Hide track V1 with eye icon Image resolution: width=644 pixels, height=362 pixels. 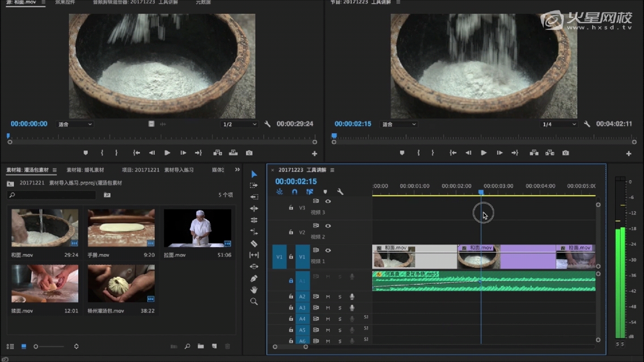pos(328,251)
